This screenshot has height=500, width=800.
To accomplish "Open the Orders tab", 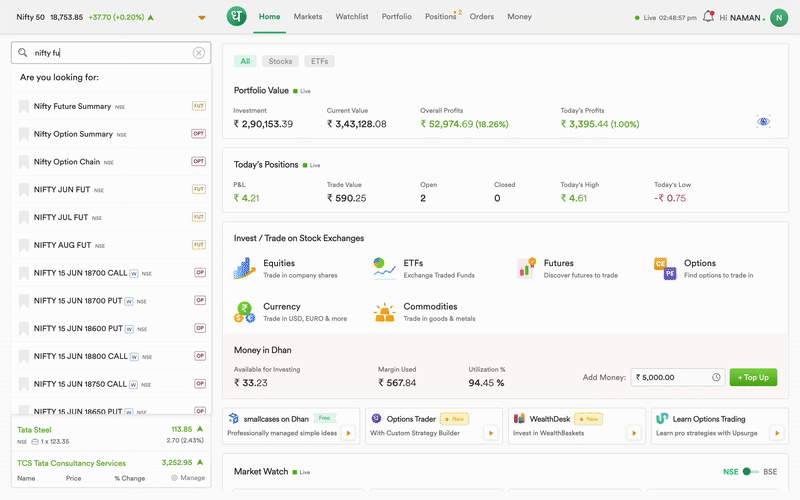I will (482, 17).
